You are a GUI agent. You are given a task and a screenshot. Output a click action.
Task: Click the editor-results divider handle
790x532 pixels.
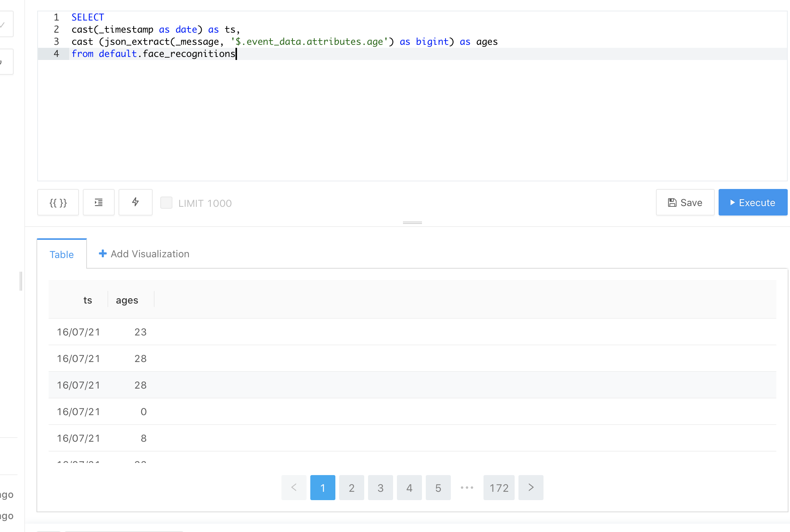(x=412, y=223)
